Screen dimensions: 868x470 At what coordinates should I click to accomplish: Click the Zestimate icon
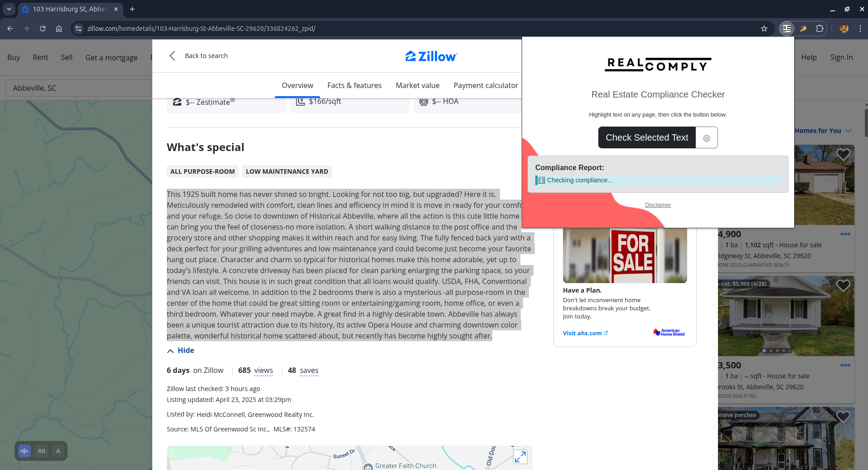pos(177,102)
